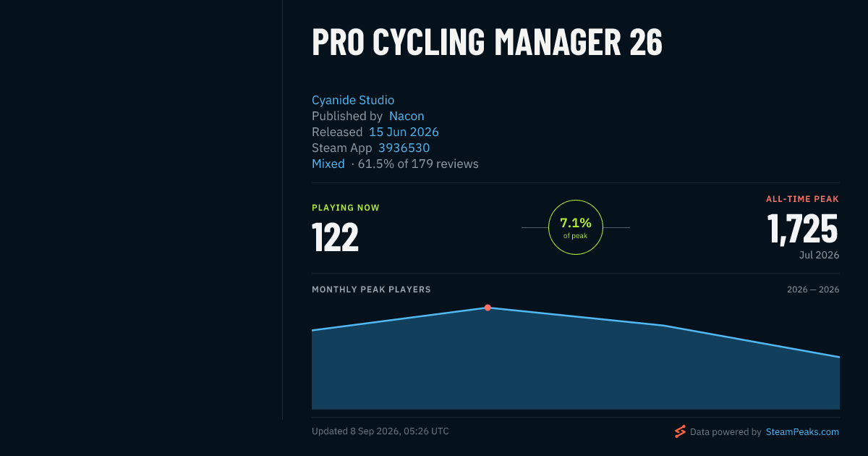Select the 15 Jun 2026 release date
868x456 pixels.
click(x=404, y=132)
